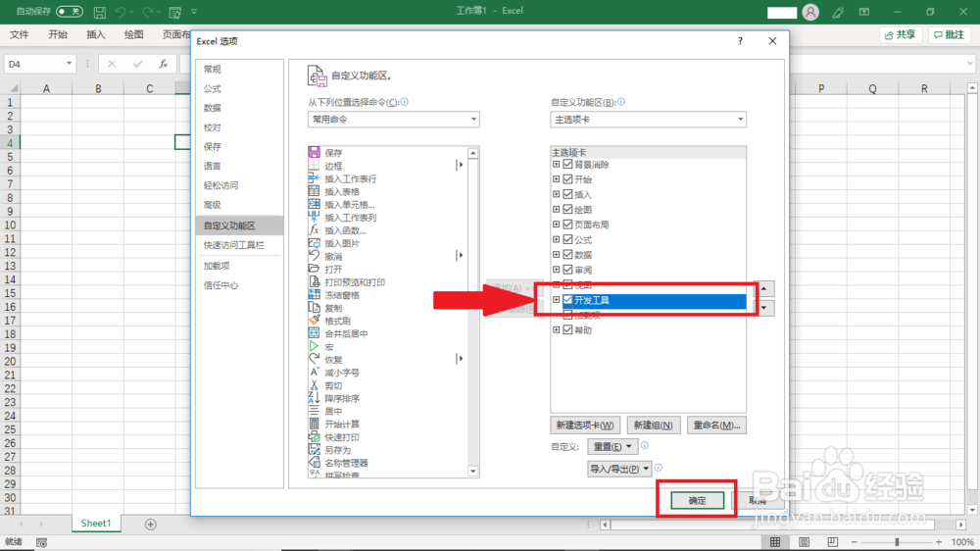Expand the 背景消除 tree node
Screen dimensions: 980x551
557,164
